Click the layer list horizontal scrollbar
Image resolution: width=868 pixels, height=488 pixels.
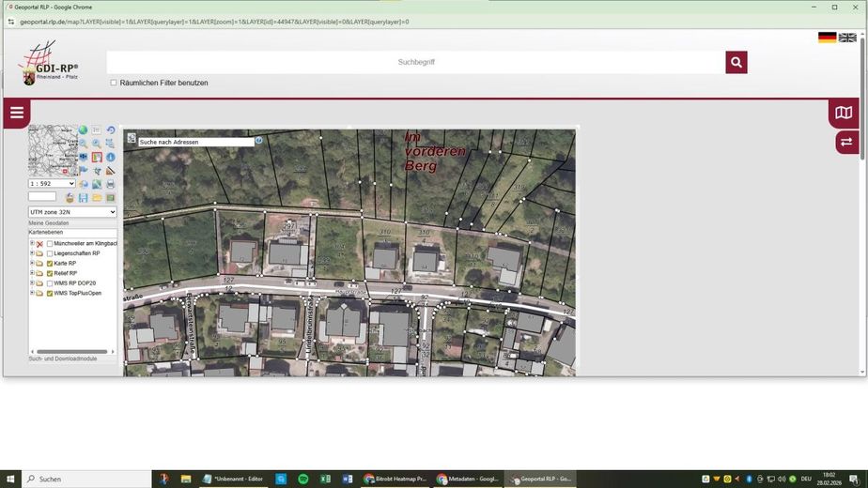tap(72, 351)
